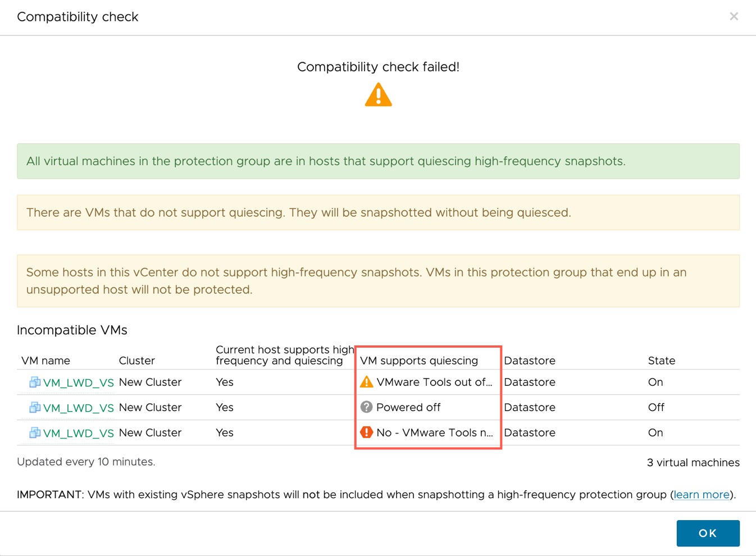Image resolution: width=756 pixels, height=556 pixels.
Task: Click the yellow warning icon beside VMware Tools out of...
Action: pos(366,382)
